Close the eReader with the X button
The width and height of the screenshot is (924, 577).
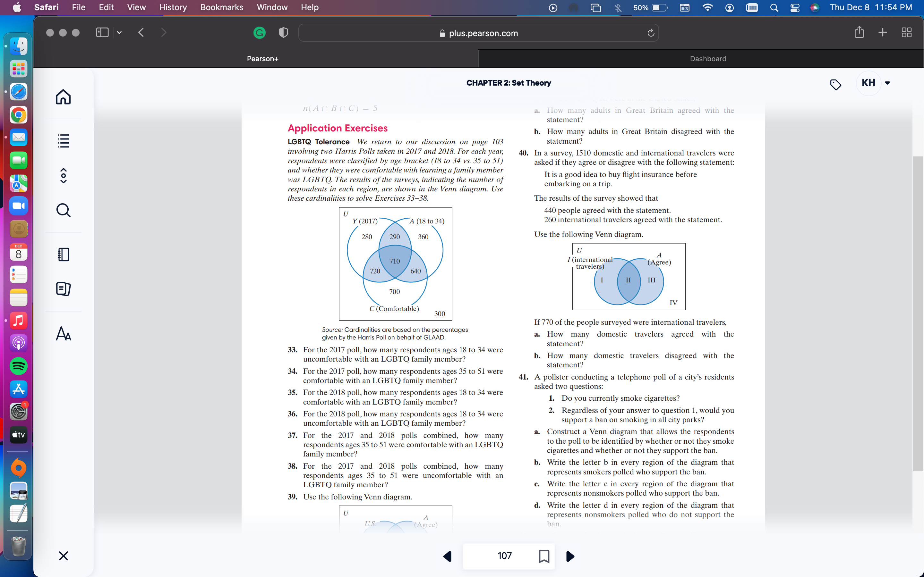[x=64, y=556]
